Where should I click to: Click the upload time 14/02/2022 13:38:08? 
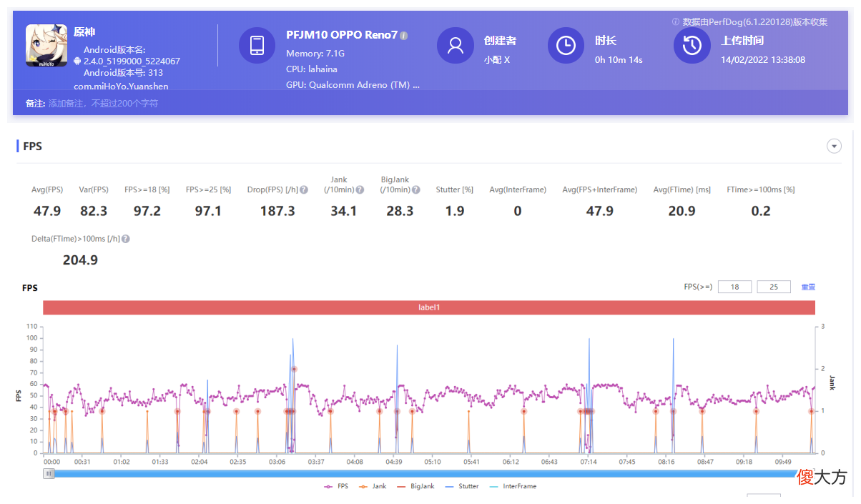pyautogui.click(x=764, y=59)
